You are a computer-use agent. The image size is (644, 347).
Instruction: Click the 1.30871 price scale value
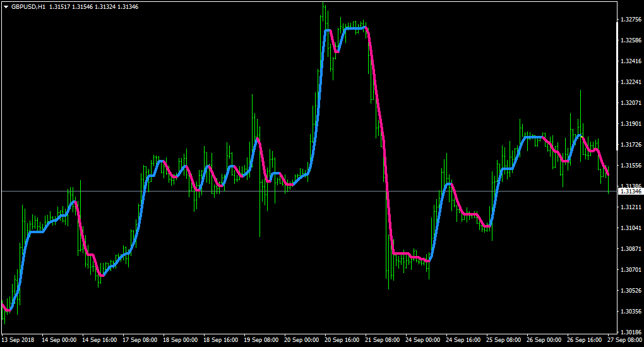[x=631, y=249]
